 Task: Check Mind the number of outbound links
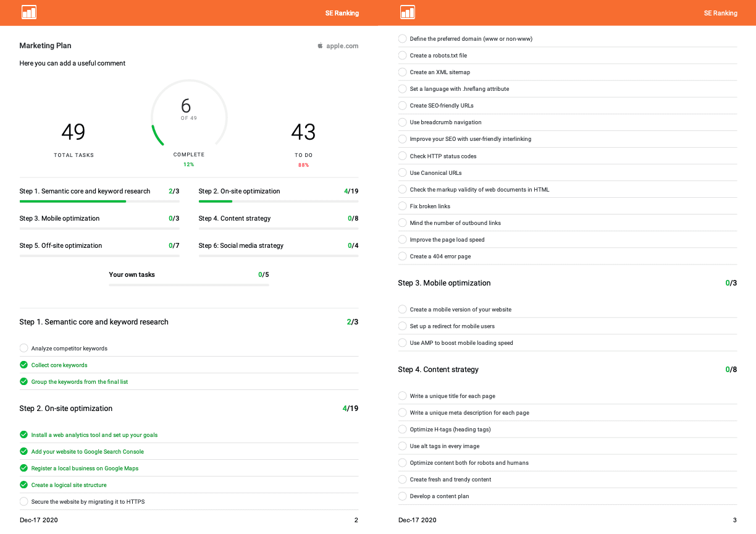[x=403, y=222]
